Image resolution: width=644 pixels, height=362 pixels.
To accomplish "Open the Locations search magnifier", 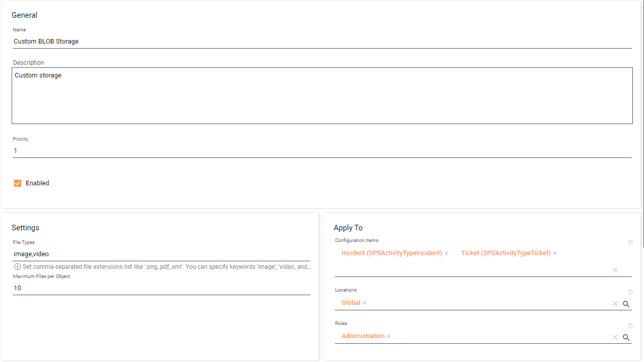I will pyautogui.click(x=626, y=304).
